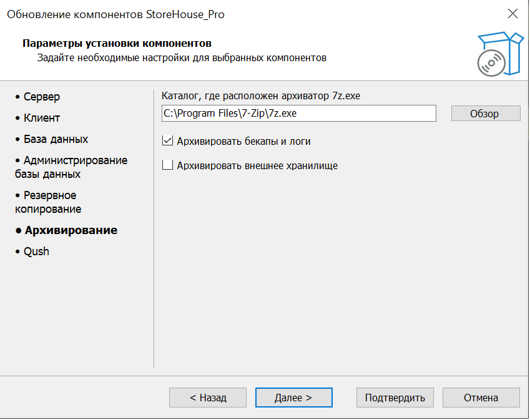530x420 pixels.
Task: Uncheck the archive backups and logs checkbox
Action: point(167,141)
